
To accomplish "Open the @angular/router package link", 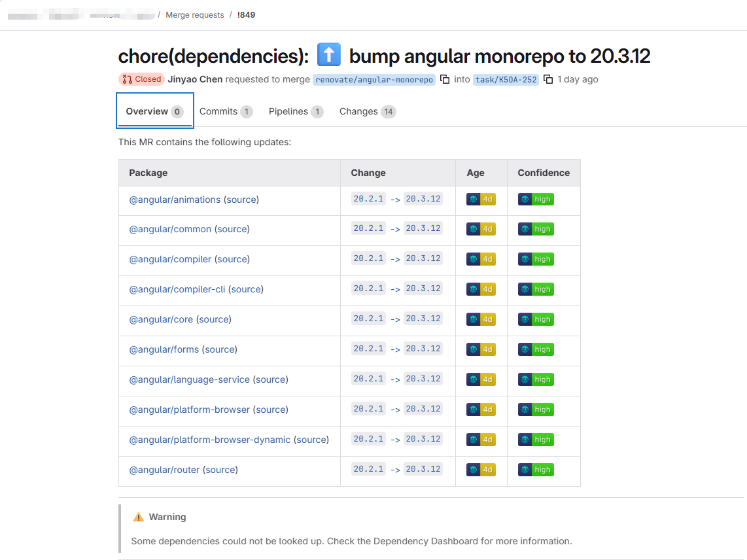I will pos(164,470).
